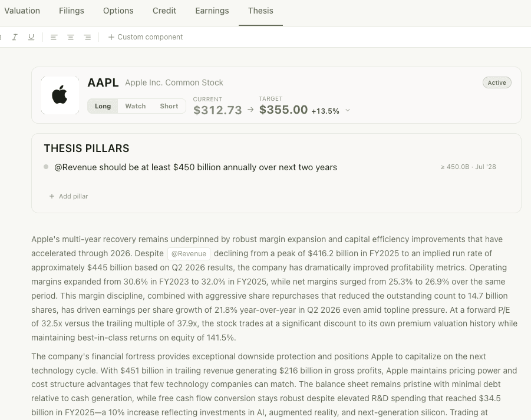
Task: Click the AAPL ticker heading
Action: coord(103,82)
